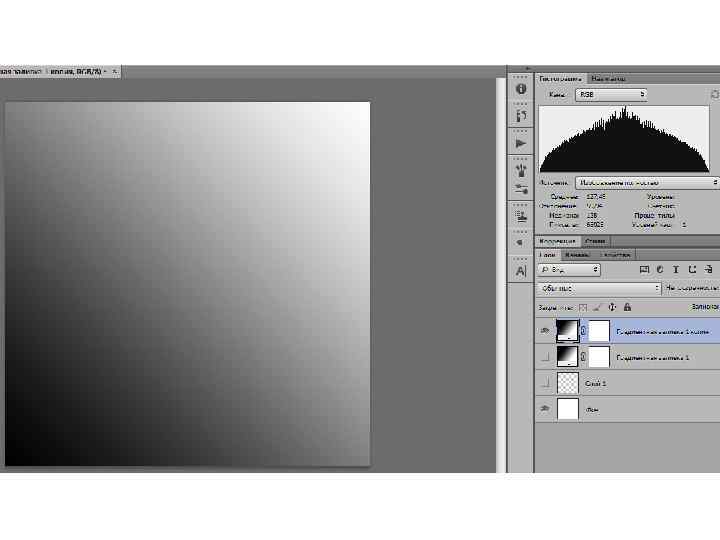Switch to the Стили tab
This screenshot has height=540, width=720.
tap(595, 241)
